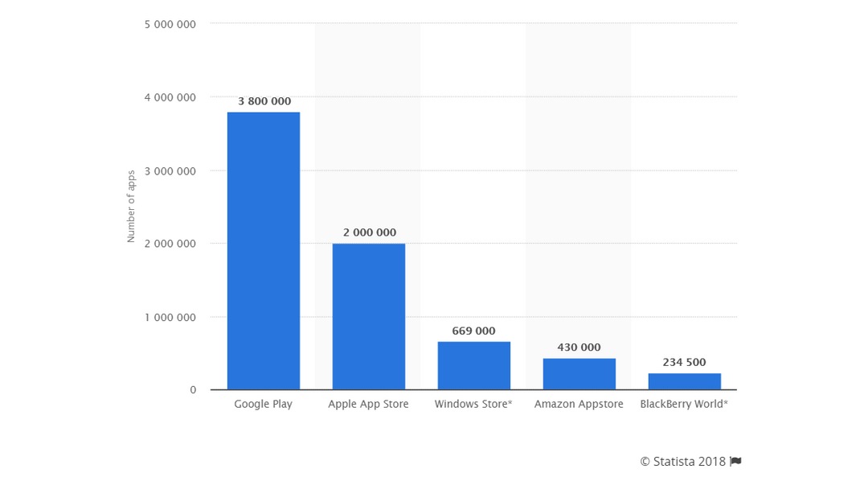Click the Amazon Appstore axis label

pyautogui.click(x=579, y=404)
